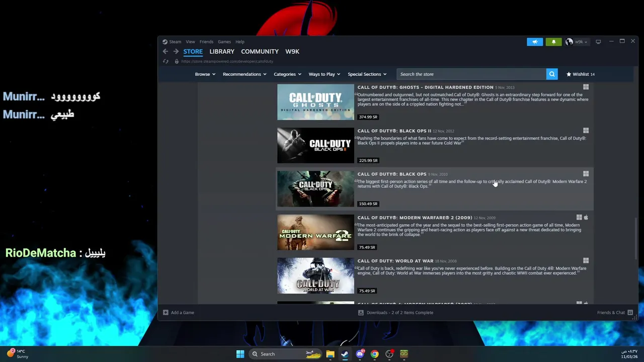Click Modern Warfare 2's 75.49 SR price
The image size is (644, 362).
367,247
